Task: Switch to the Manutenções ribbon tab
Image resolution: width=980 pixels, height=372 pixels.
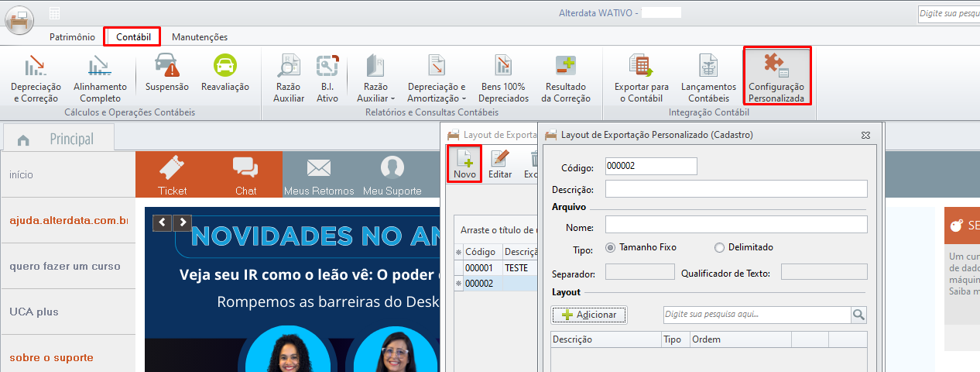Action: [200, 36]
